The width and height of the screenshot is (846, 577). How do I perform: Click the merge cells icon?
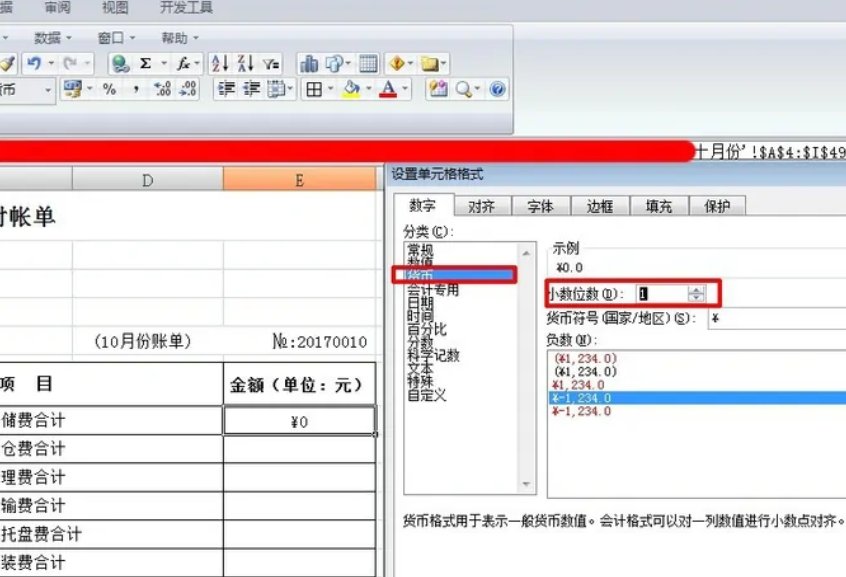coord(276,89)
